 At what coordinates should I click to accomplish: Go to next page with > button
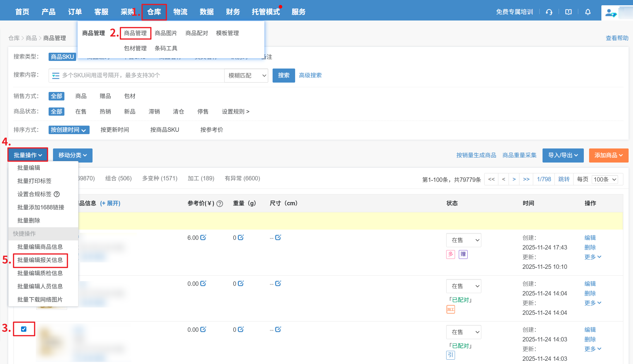coord(514,179)
